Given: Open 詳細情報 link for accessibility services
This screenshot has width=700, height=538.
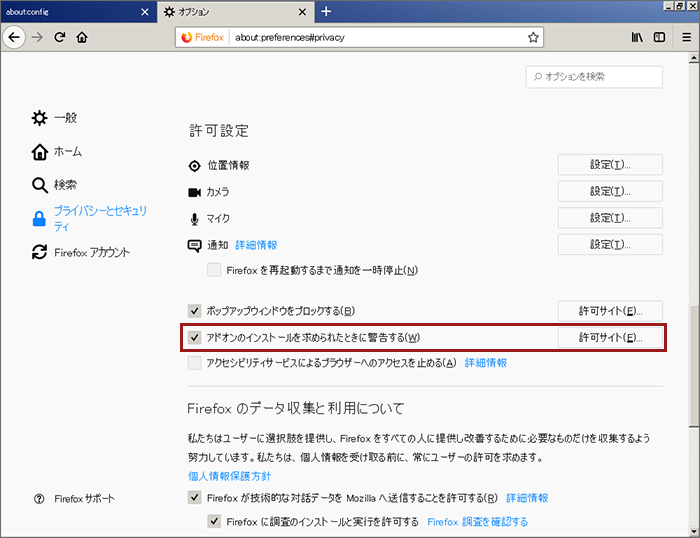Looking at the screenshot, I should pyautogui.click(x=486, y=363).
